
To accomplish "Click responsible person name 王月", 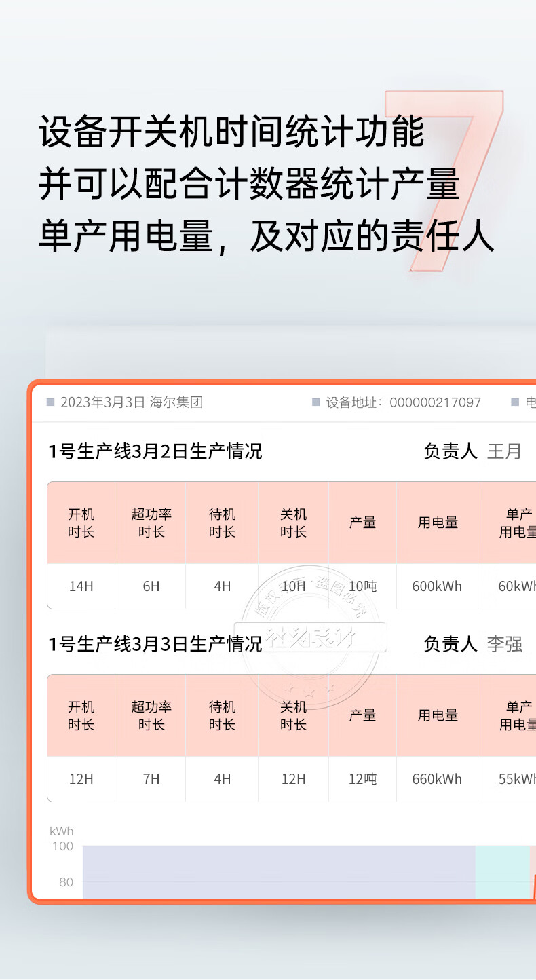I will point(504,451).
